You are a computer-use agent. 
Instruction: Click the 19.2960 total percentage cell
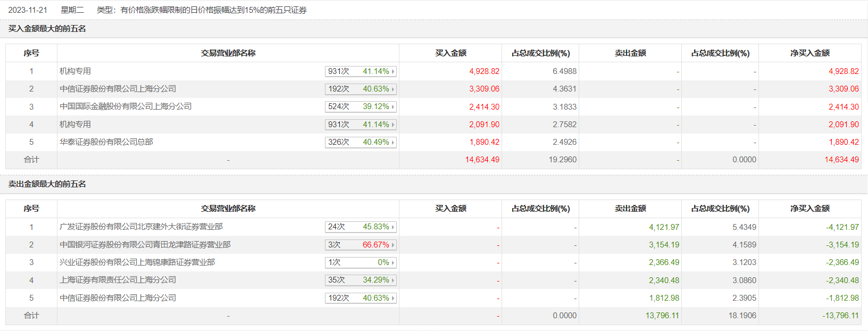click(x=563, y=160)
